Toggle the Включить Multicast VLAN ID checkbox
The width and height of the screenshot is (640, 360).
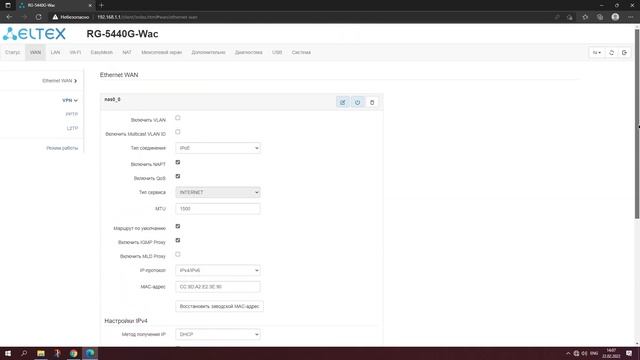(x=178, y=132)
